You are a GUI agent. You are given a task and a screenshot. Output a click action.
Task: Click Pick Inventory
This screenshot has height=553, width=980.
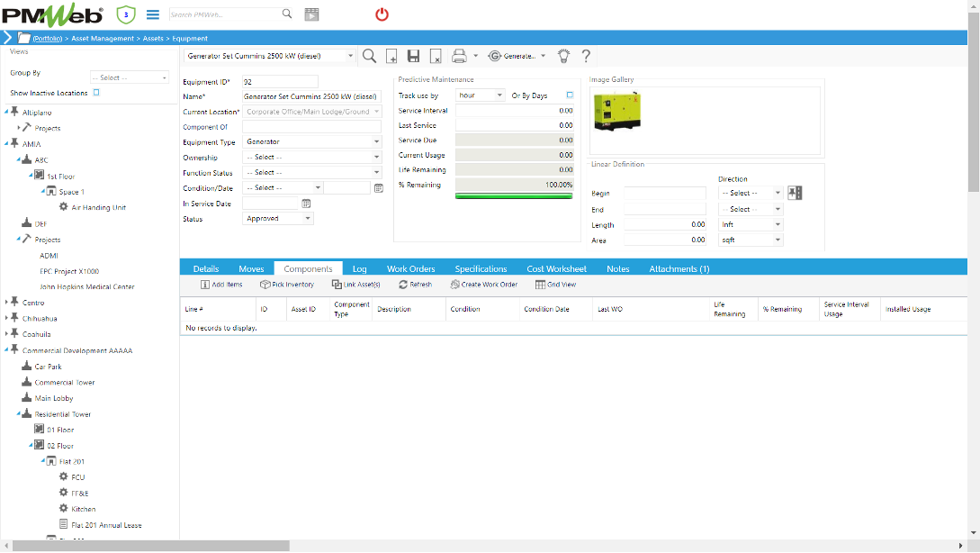287,285
